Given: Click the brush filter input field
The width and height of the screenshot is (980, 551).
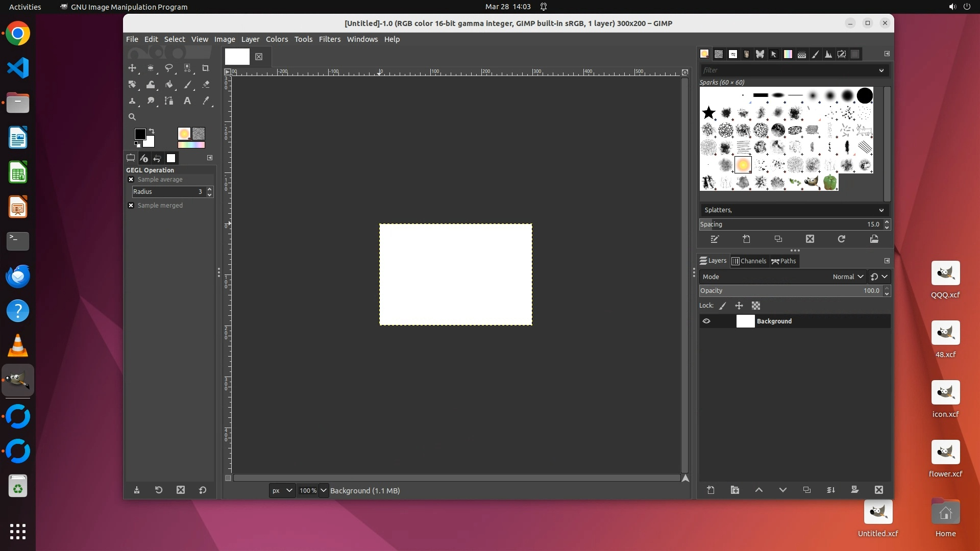Looking at the screenshot, I should coord(789,70).
